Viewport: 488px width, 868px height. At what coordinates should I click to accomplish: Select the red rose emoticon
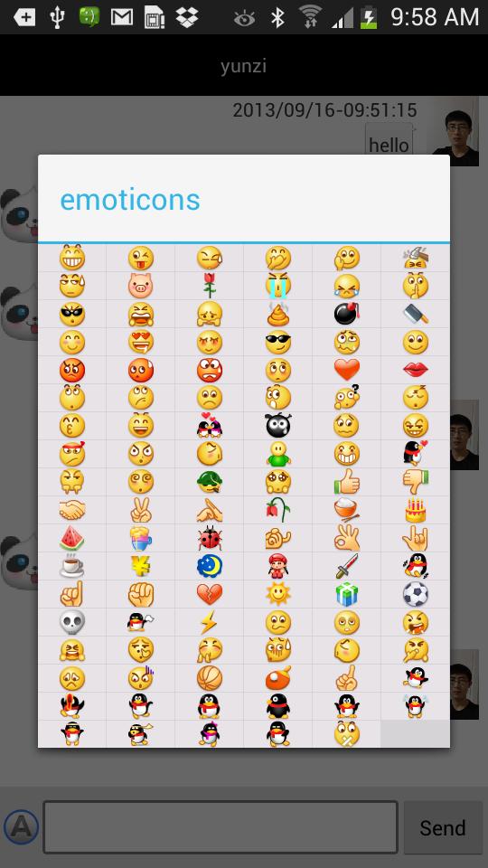[x=209, y=287]
